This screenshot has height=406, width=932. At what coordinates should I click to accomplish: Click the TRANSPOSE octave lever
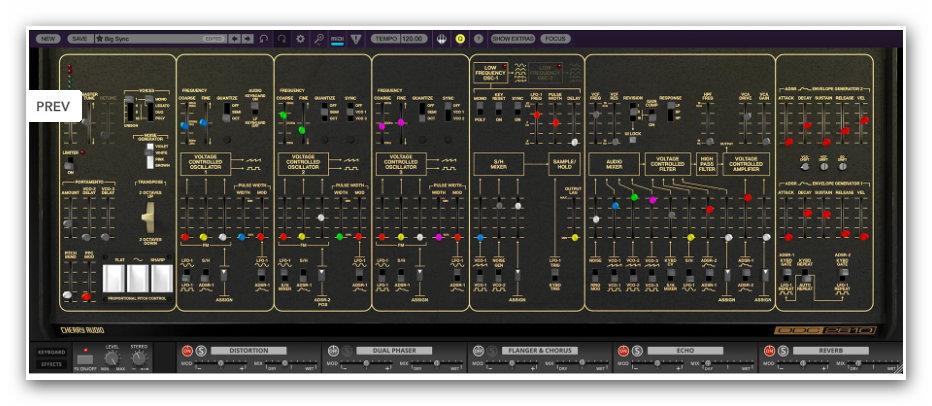(147, 218)
